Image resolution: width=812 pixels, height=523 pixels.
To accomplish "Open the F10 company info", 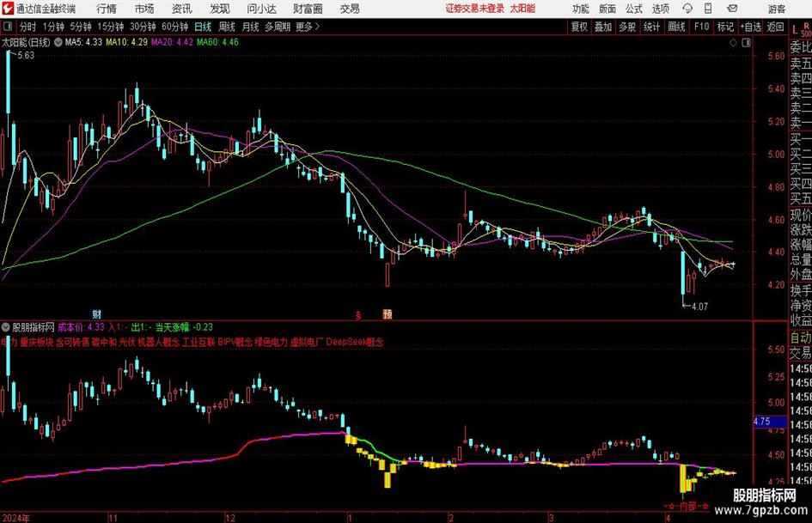I will tap(702, 27).
